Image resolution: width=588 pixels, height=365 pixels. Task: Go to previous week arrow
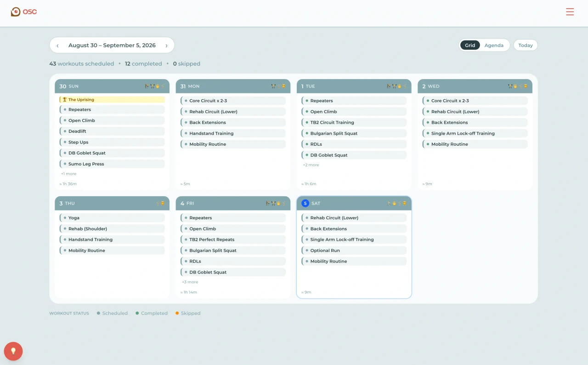click(57, 46)
